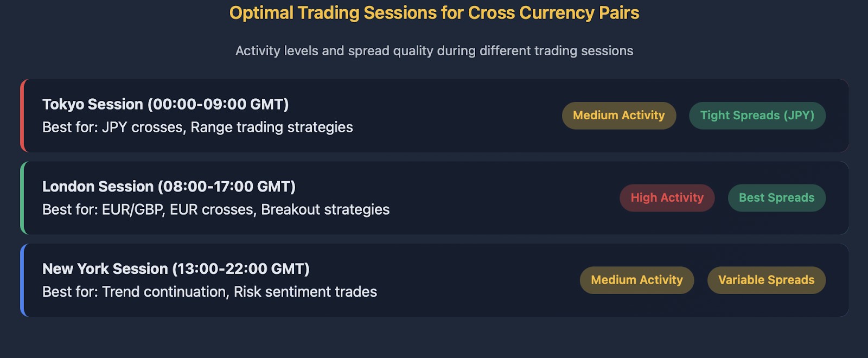868x358 pixels.
Task: Select the Tokyo Session card heading
Action: (x=165, y=104)
